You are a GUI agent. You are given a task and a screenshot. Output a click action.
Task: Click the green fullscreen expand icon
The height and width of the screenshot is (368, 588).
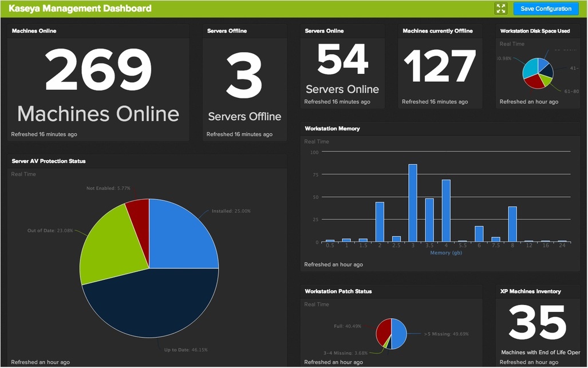point(501,9)
